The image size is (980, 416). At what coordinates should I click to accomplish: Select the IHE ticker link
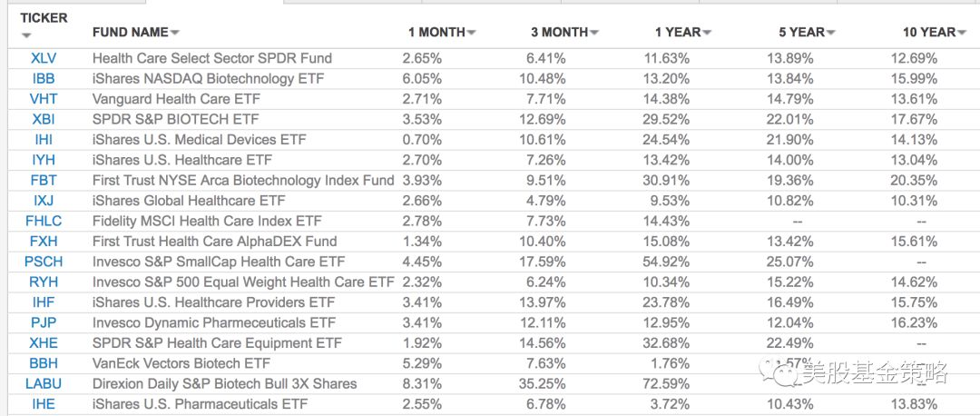click(x=44, y=404)
